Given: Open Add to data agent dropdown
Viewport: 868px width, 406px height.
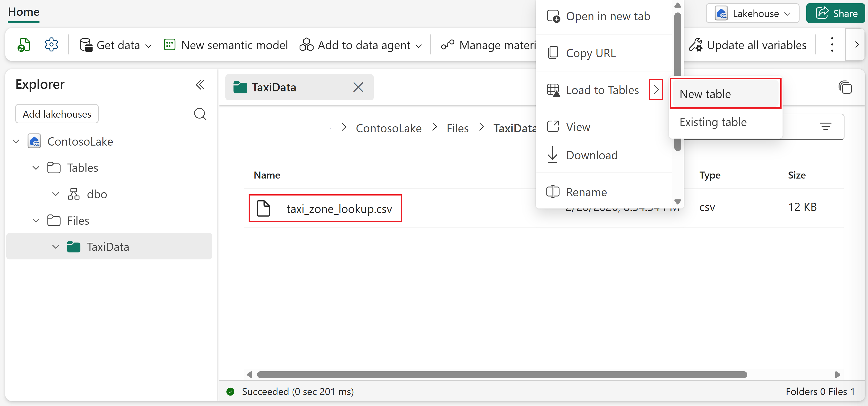Looking at the screenshot, I should click(361, 45).
